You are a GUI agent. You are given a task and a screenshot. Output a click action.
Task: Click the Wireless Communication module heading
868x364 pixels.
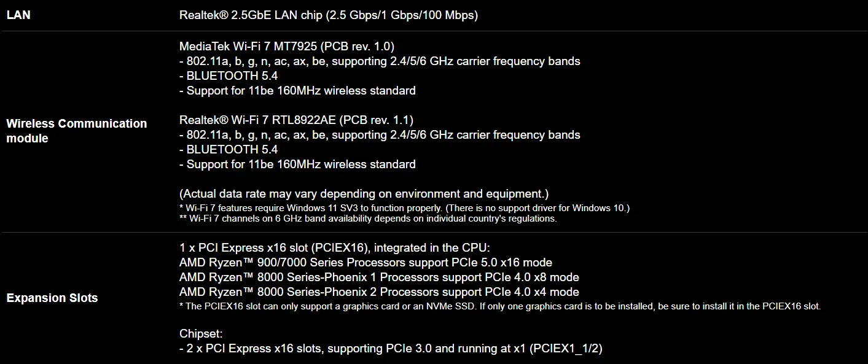pos(77,131)
